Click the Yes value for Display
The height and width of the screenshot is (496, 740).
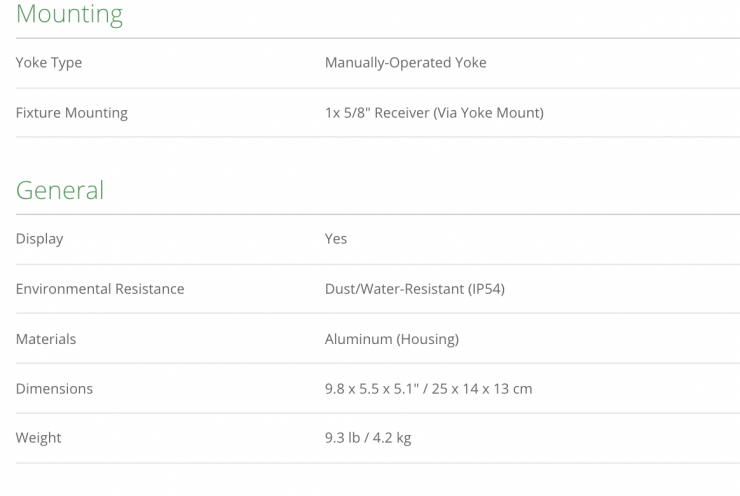click(x=336, y=239)
